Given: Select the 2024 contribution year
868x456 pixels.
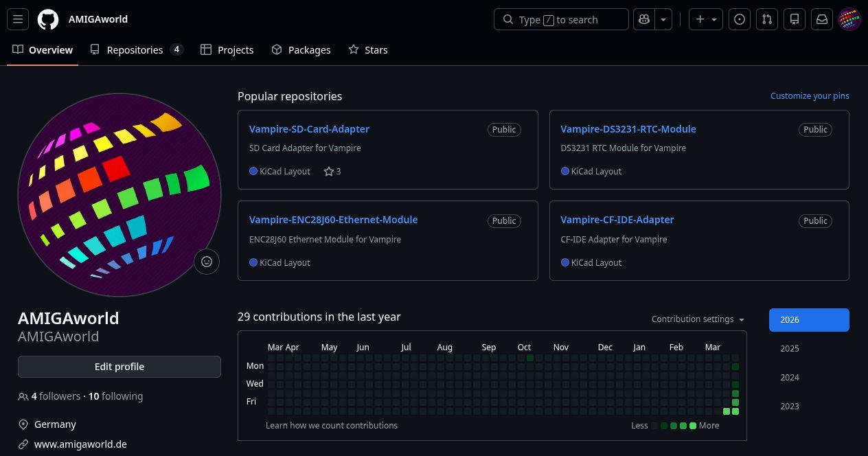Looking at the screenshot, I should pos(790,378).
